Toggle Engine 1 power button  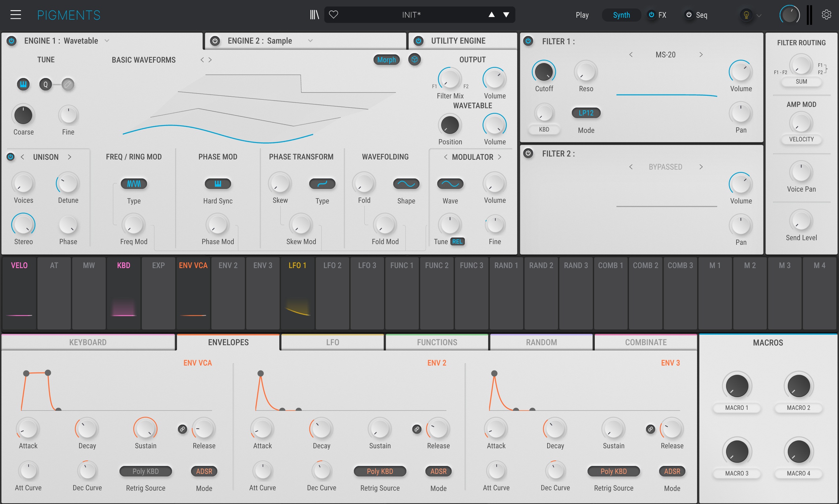click(x=11, y=41)
